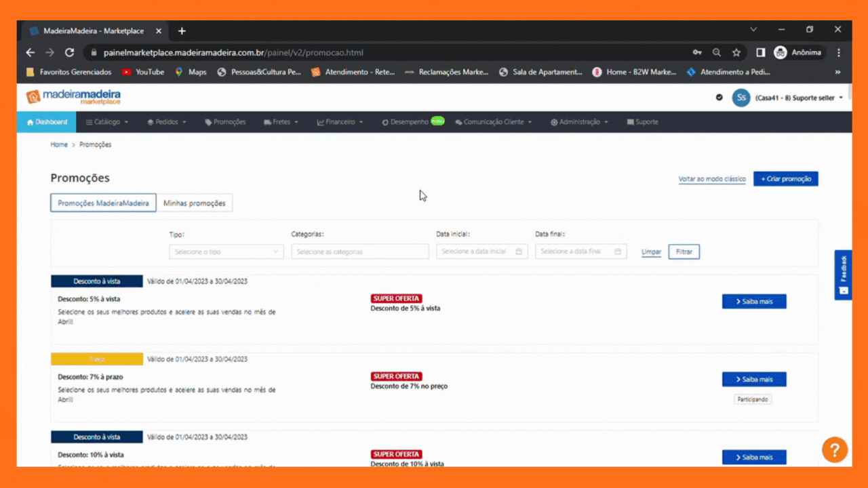Open the Promoções menu item

pos(225,122)
